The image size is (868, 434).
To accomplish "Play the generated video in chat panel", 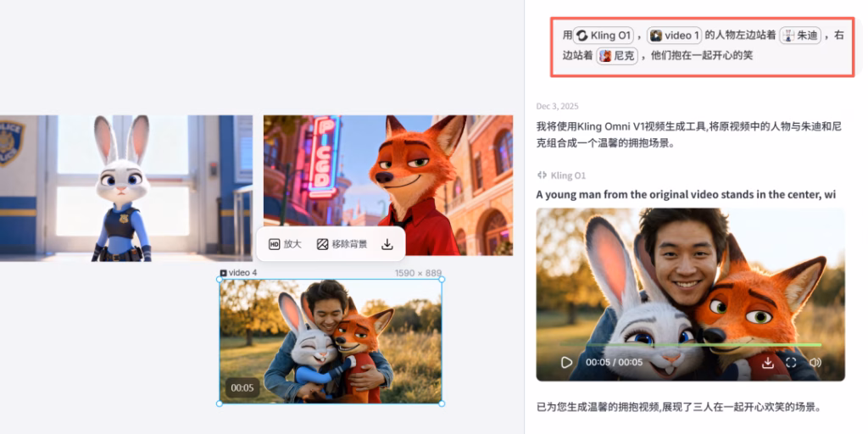I will click(x=566, y=362).
